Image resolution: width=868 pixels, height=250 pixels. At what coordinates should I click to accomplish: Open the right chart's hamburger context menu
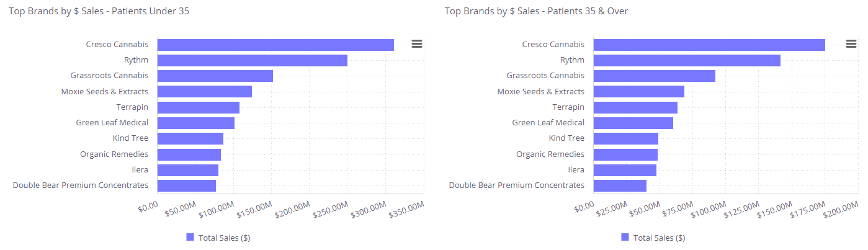(x=851, y=43)
